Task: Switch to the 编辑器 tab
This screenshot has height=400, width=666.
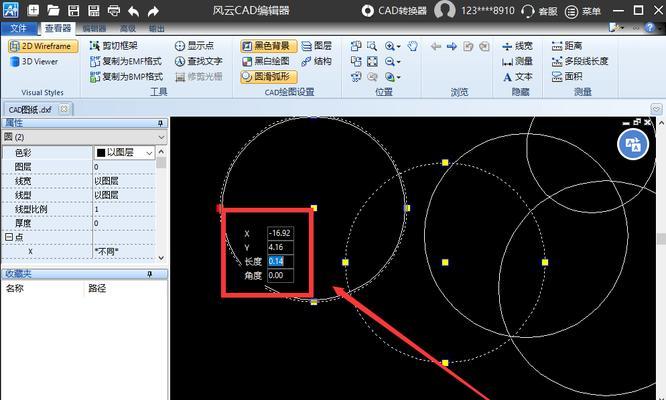Action: (94, 28)
